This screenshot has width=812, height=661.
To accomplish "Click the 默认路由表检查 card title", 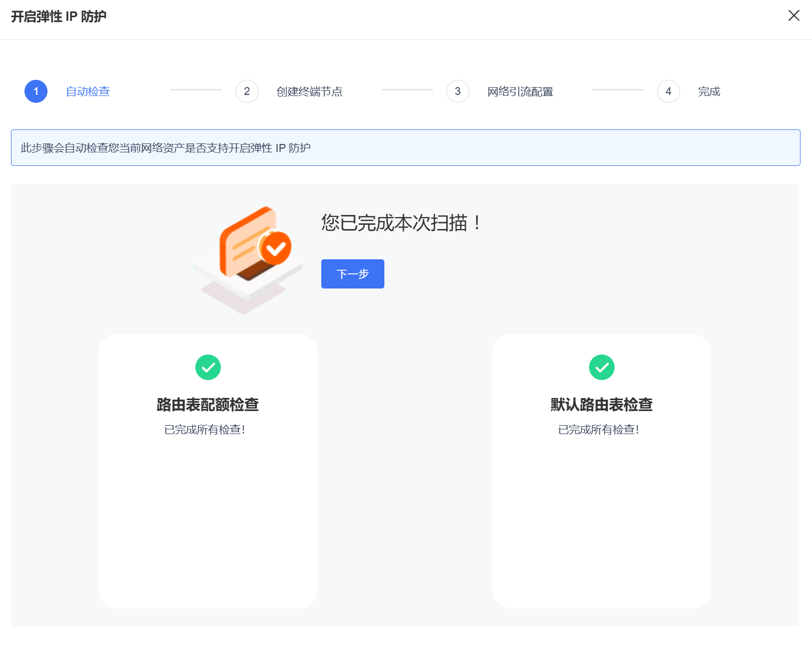I will (x=601, y=404).
